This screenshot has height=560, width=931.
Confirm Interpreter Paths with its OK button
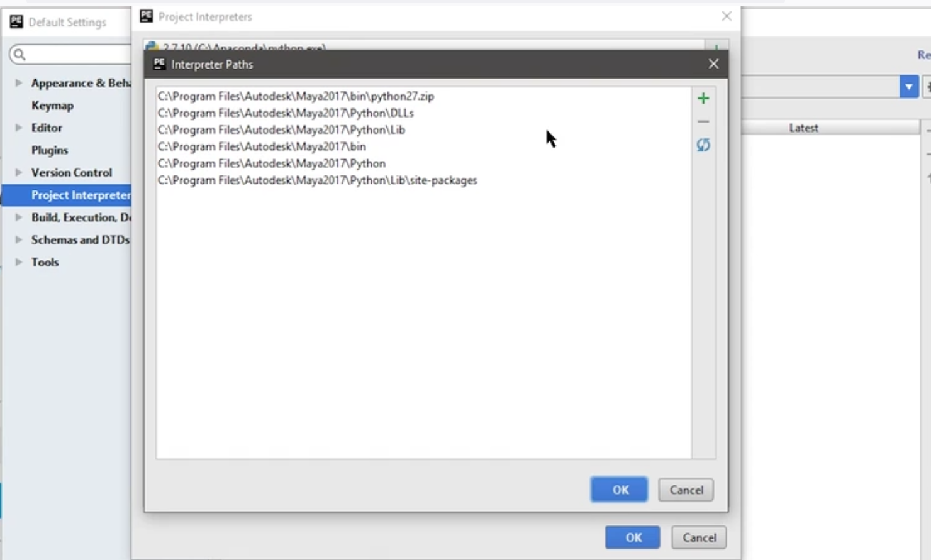click(619, 490)
